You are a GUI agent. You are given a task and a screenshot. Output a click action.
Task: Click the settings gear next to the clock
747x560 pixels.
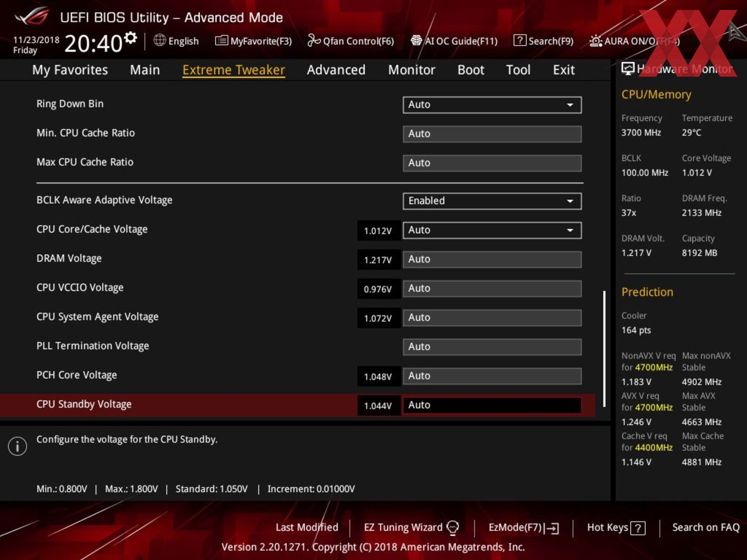click(130, 37)
